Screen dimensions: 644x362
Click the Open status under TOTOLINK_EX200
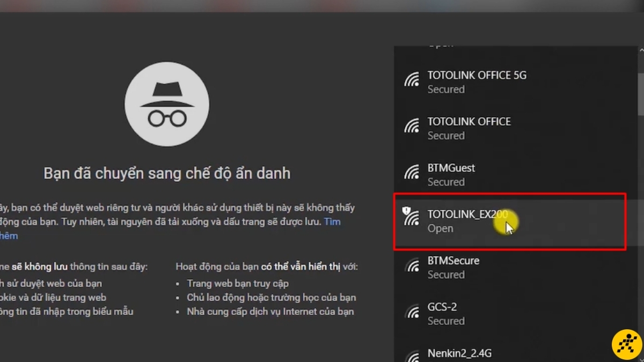point(440,228)
